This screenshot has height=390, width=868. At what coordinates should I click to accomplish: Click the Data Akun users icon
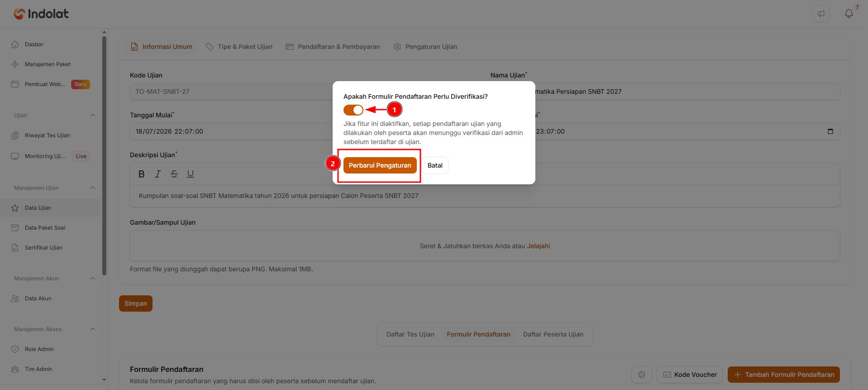pos(15,299)
